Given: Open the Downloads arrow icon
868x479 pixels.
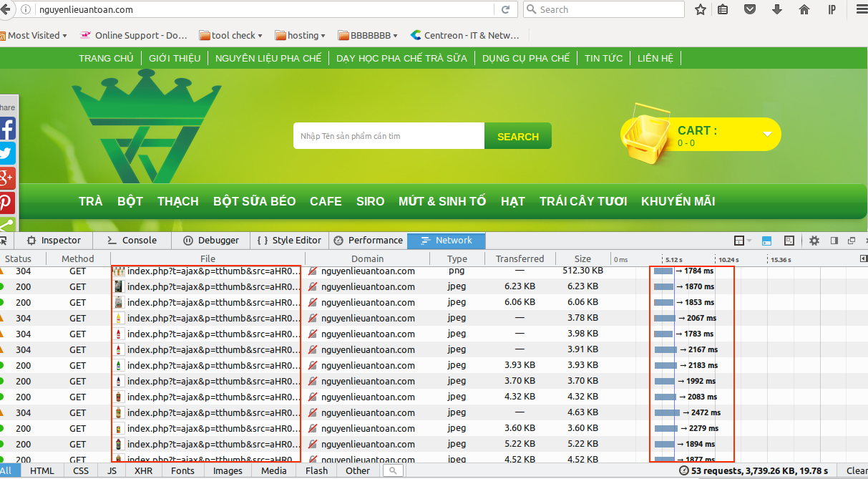Looking at the screenshot, I should click(x=776, y=9).
